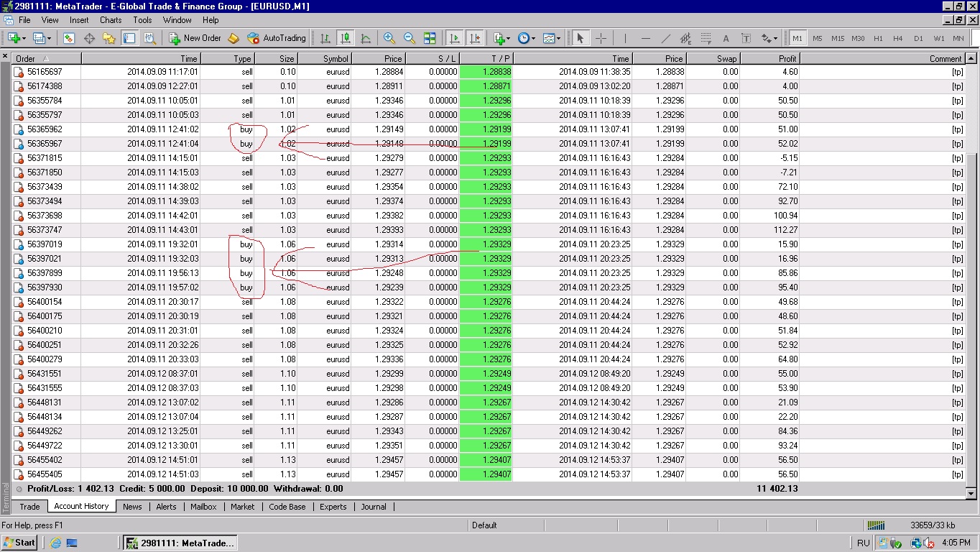Switch to candlestick chart display

click(346, 38)
